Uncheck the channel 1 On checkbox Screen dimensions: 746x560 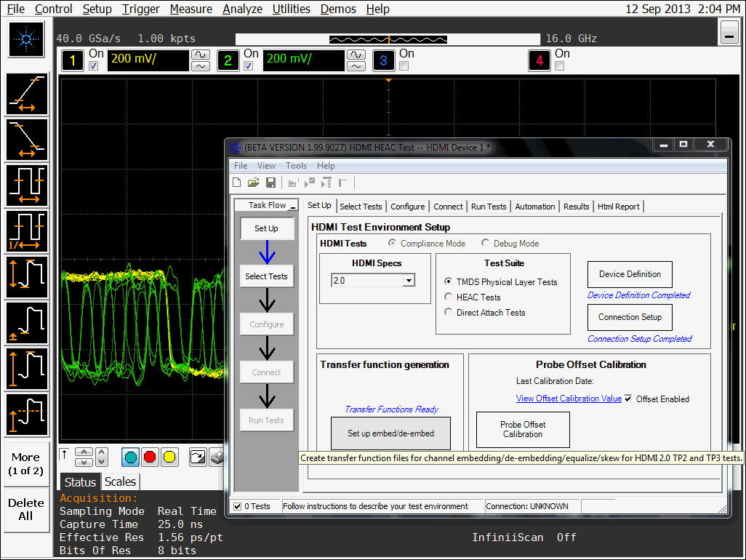93,66
